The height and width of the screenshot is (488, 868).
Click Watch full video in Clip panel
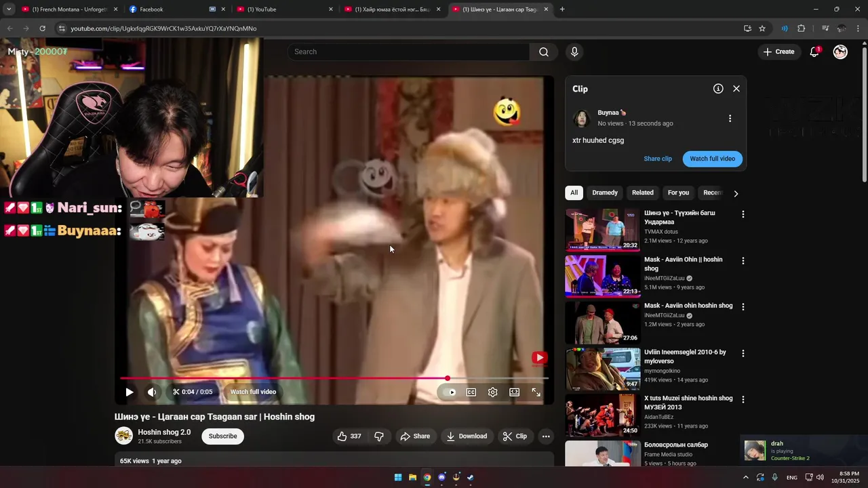click(x=713, y=159)
